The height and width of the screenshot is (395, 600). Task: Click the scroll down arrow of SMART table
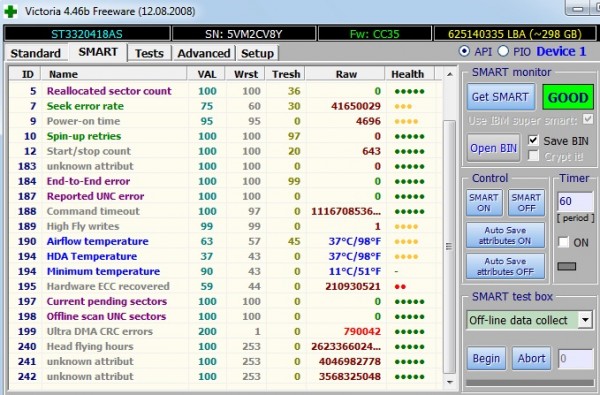click(x=450, y=382)
